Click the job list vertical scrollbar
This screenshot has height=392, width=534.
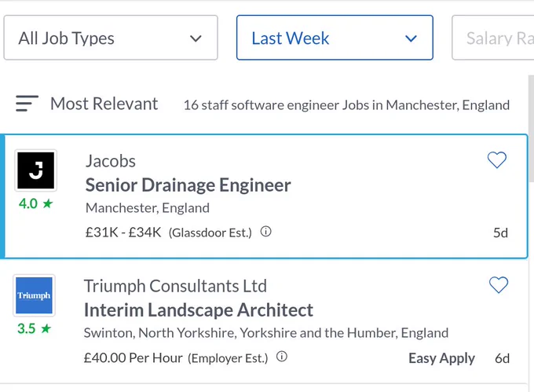(x=531, y=129)
